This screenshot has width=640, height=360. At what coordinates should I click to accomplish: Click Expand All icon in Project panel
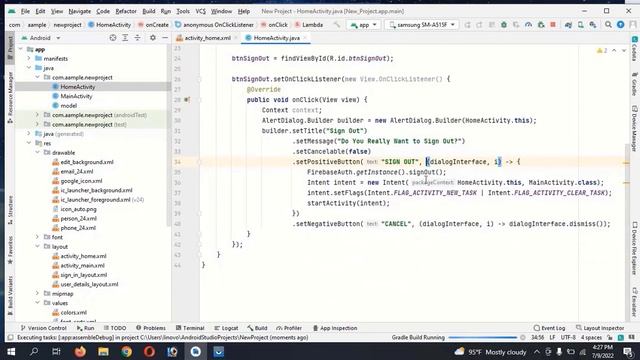(x=125, y=38)
